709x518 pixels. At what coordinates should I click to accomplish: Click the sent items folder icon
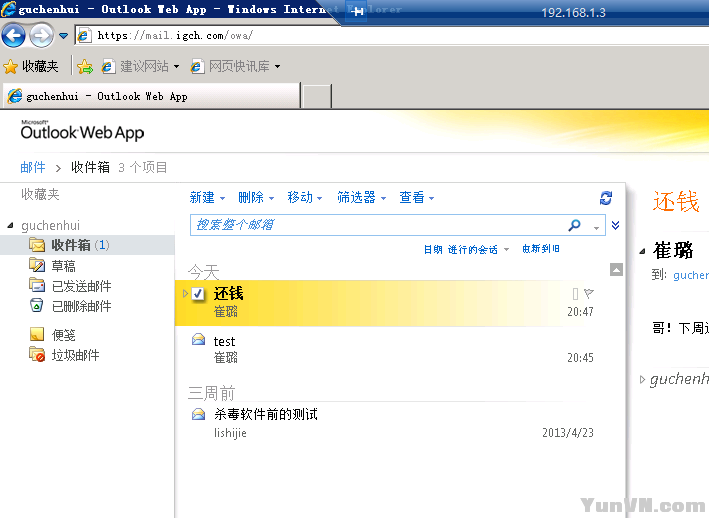click(37, 285)
